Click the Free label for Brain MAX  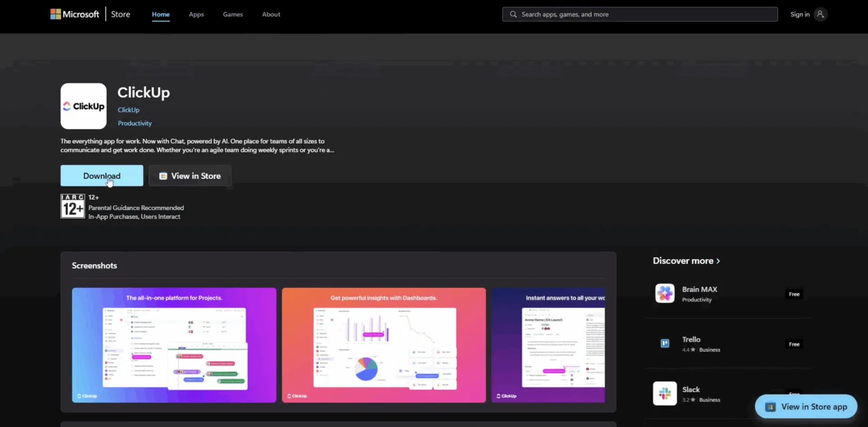coord(794,294)
